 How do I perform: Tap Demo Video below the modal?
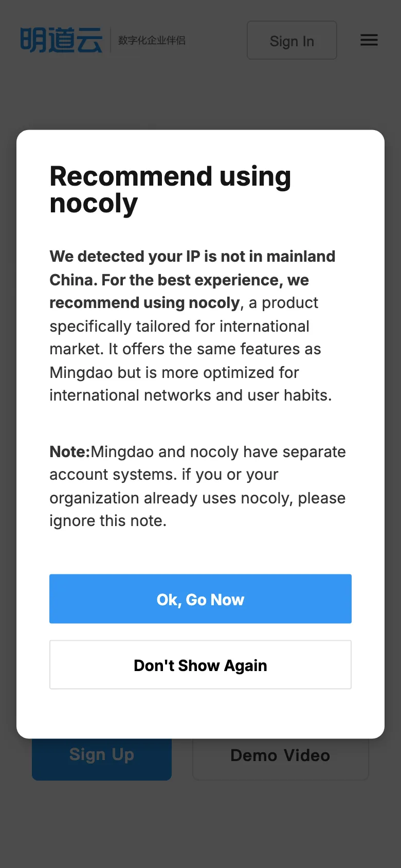coord(280,755)
